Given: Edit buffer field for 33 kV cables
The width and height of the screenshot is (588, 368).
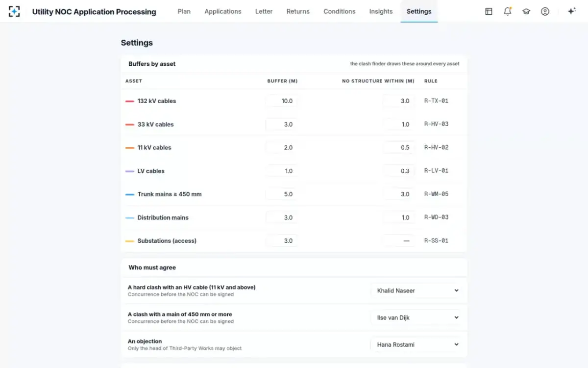Looking at the screenshot, I should click(x=281, y=124).
